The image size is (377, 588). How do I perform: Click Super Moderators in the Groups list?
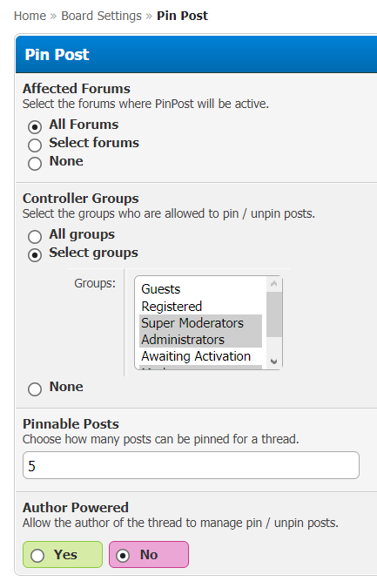coord(200,323)
